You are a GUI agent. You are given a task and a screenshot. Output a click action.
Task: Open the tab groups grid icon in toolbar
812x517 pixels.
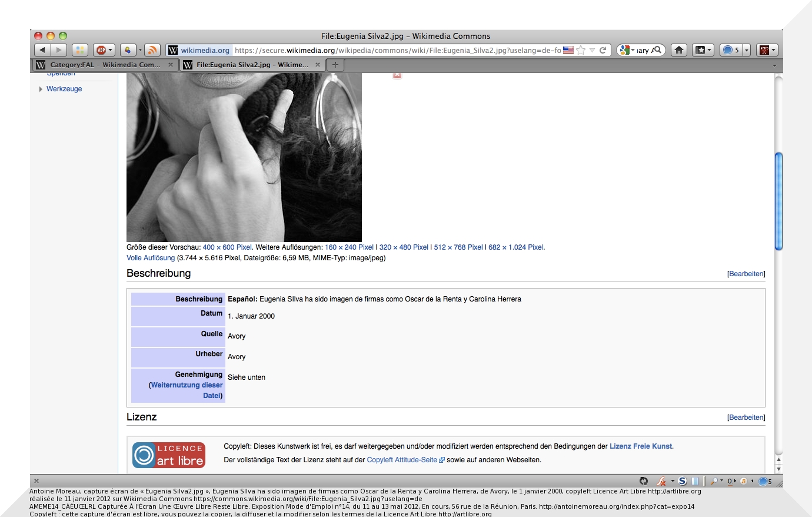pos(81,50)
